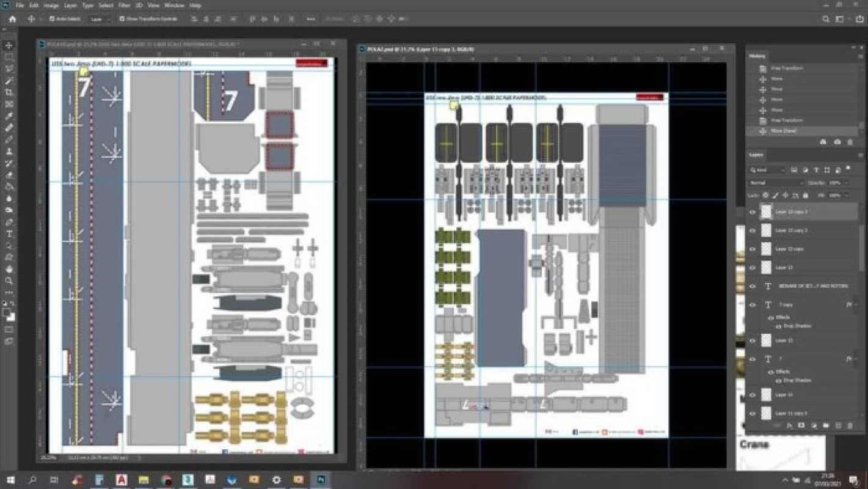Hide Layer 13 copy 3 visibility eye

(x=753, y=212)
